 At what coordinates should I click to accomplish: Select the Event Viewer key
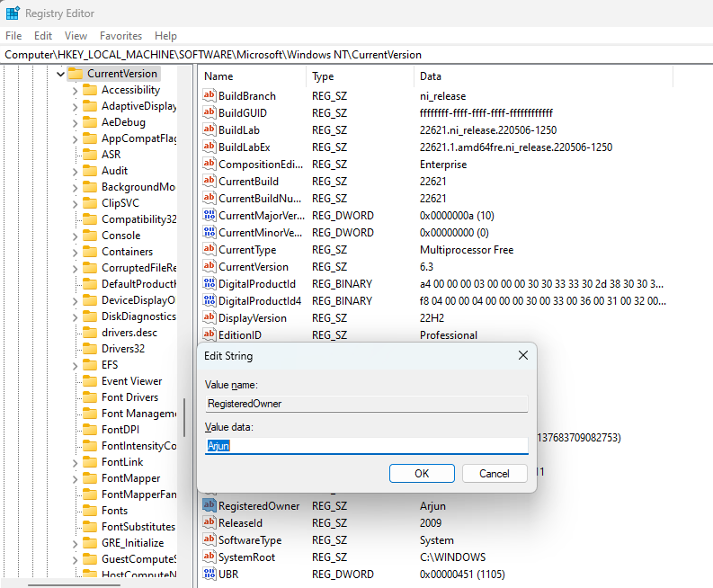click(131, 380)
